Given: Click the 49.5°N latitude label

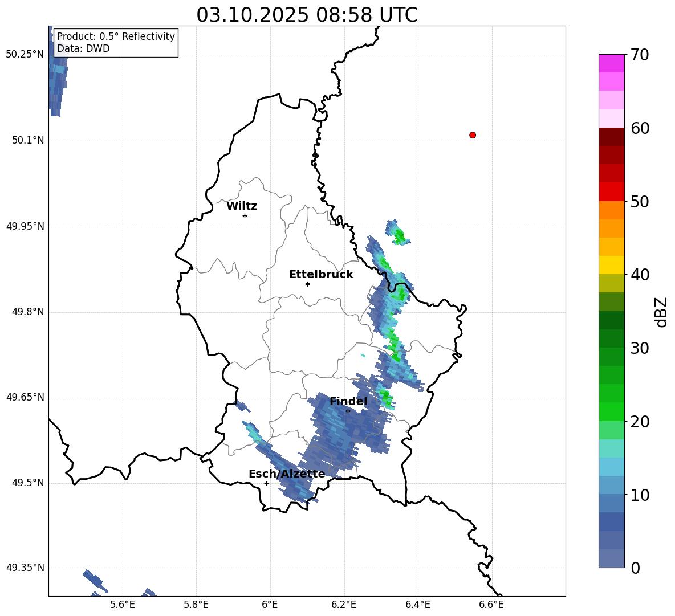Looking at the screenshot, I should 28,483.
